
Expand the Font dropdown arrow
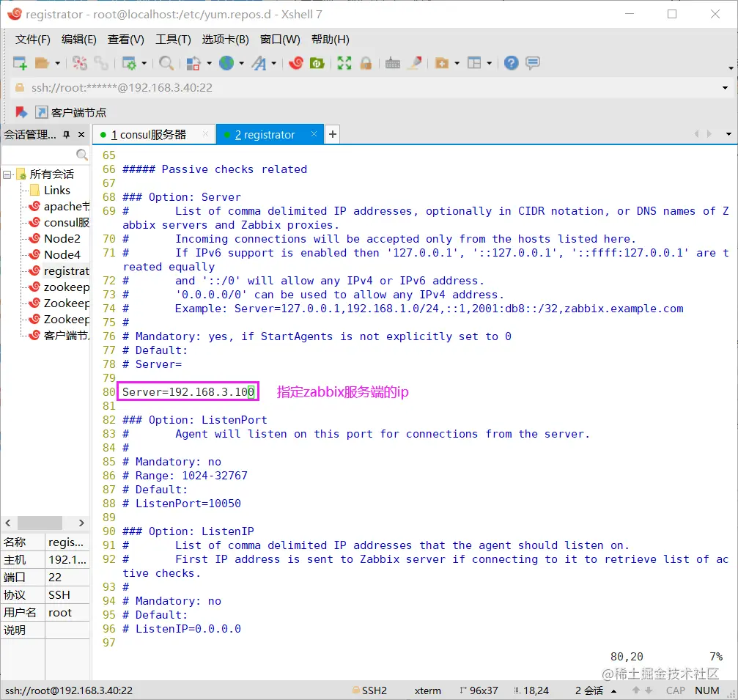click(273, 63)
